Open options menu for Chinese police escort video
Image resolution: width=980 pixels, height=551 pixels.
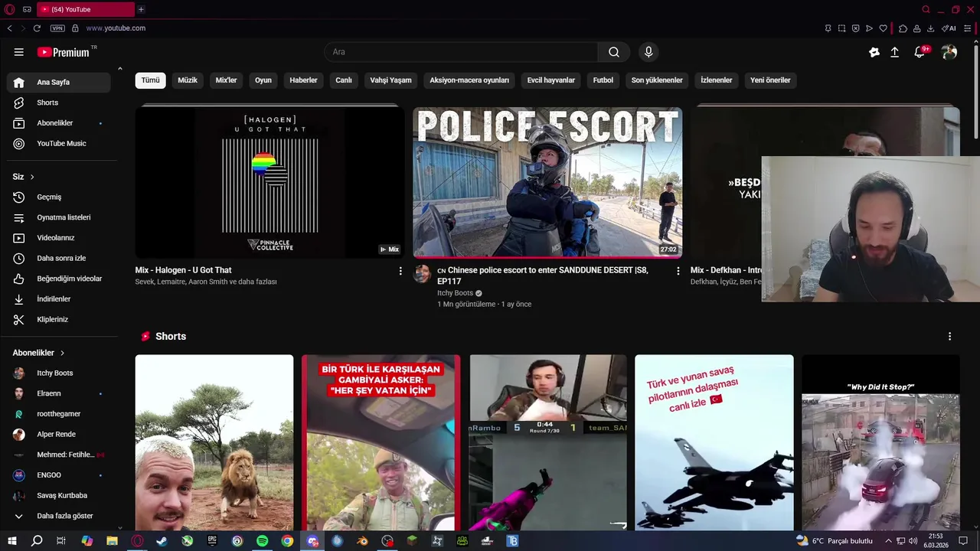[678, 271]
